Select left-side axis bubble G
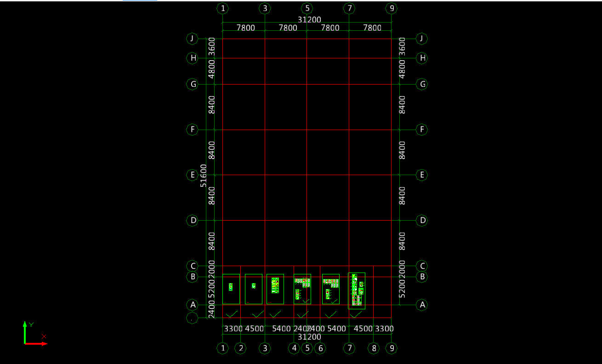The image size is (602, 364). point(192,84)
